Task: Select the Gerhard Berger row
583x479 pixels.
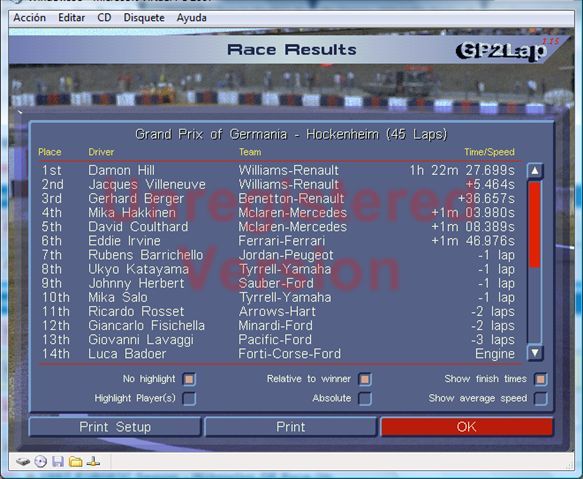Action: tap(278, 199)
